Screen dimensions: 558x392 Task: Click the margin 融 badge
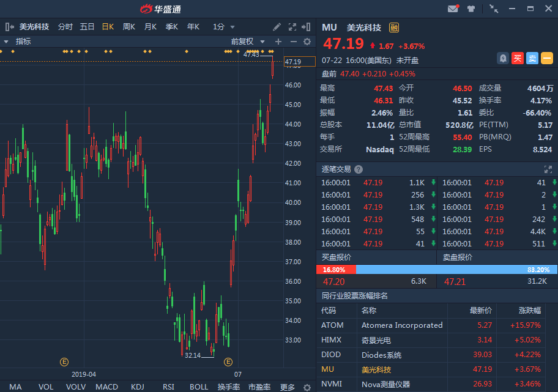tap(394, 28)
